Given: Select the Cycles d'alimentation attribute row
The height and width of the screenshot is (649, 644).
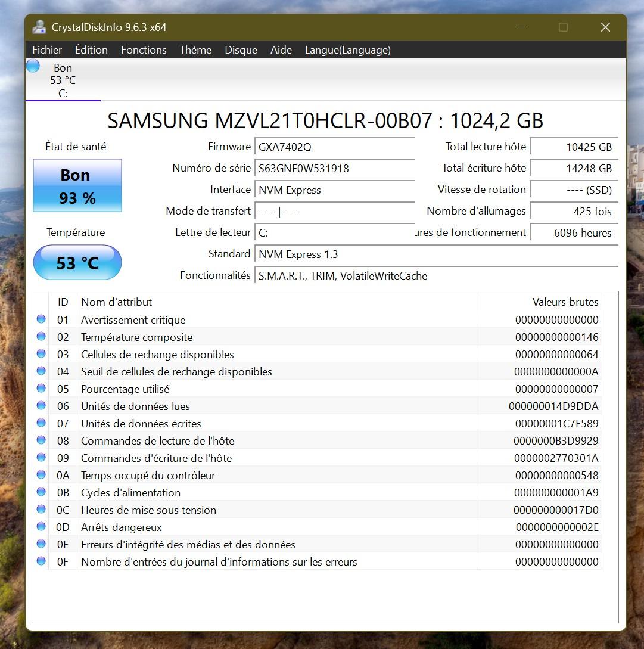Looking at the screenshot, I should tap(318, 492).
